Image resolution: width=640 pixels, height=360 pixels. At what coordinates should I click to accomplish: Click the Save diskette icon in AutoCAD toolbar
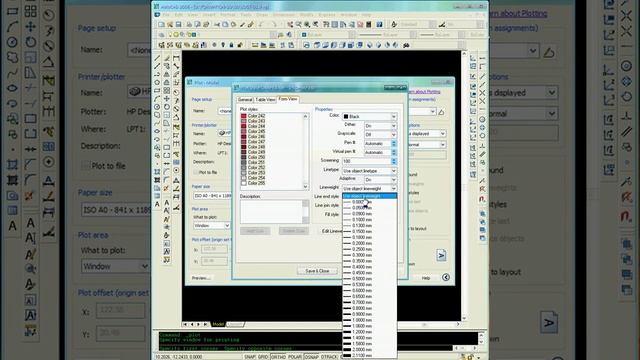click(x=178, y=25)
